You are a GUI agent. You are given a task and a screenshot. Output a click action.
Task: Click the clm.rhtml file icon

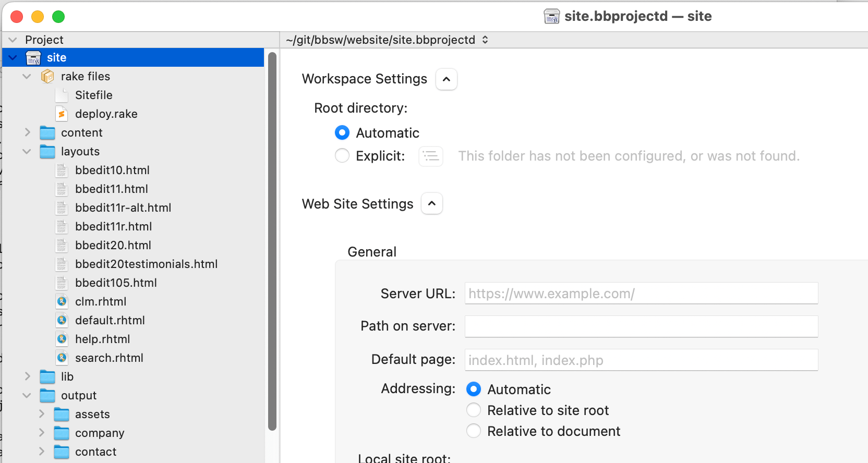click(x=62, y=302)
